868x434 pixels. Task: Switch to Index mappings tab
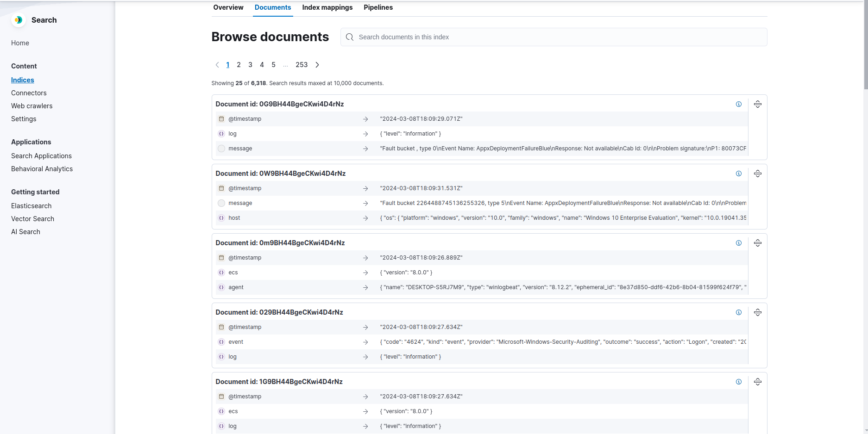pyautogui.click(x=327, y=7)
